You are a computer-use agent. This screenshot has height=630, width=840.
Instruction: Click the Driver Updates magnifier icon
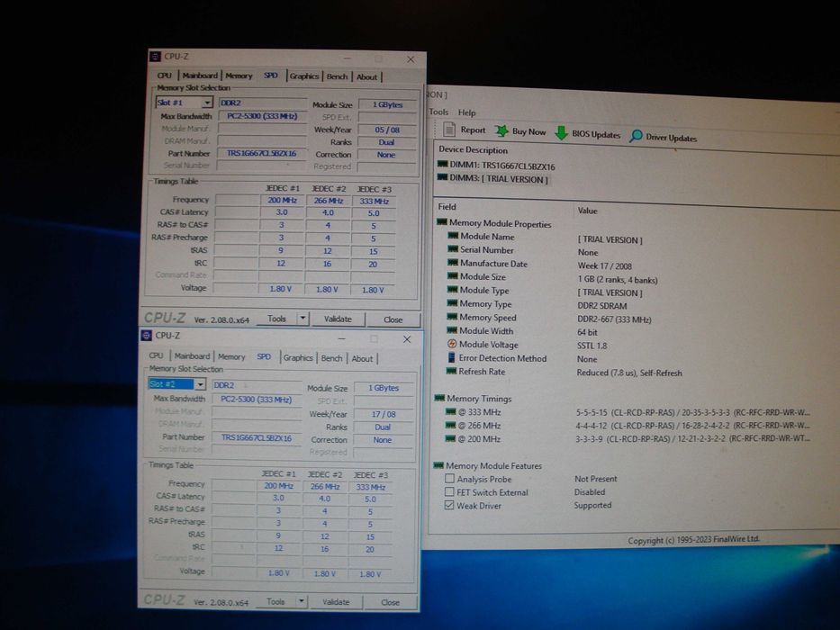tap(636, 136)
